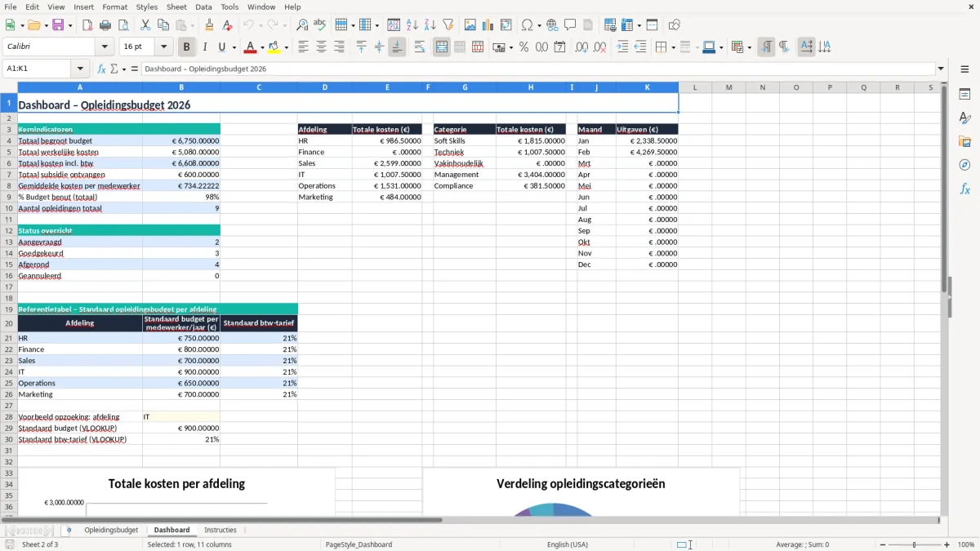Select column header L
This screenshot has width=980, height=551.
tap(695, 87)
